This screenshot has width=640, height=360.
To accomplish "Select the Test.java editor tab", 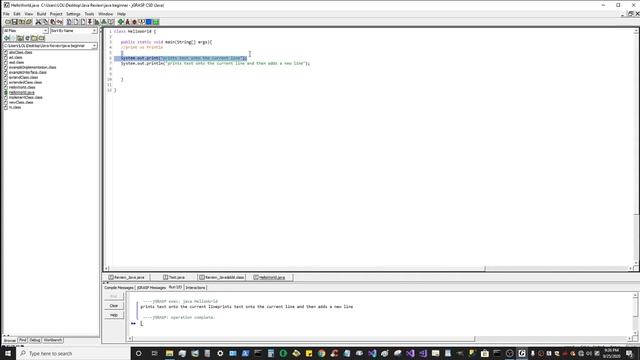I will (x=174, y=278).
